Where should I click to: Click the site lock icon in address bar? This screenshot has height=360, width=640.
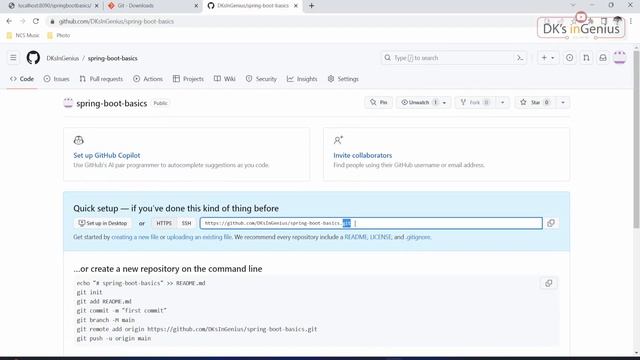(x=52, y=21)
